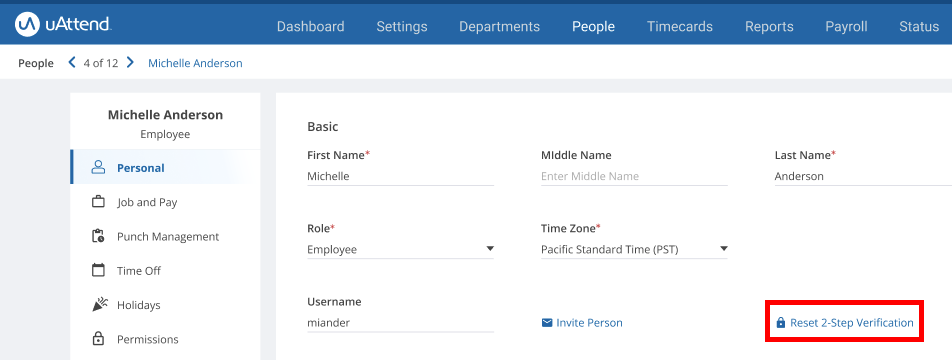Open the Time Zone dropdown

[634, 250]
